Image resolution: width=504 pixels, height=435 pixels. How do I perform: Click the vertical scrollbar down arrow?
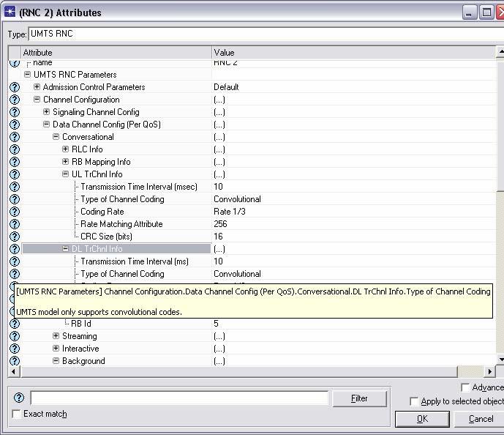[500, 360]
